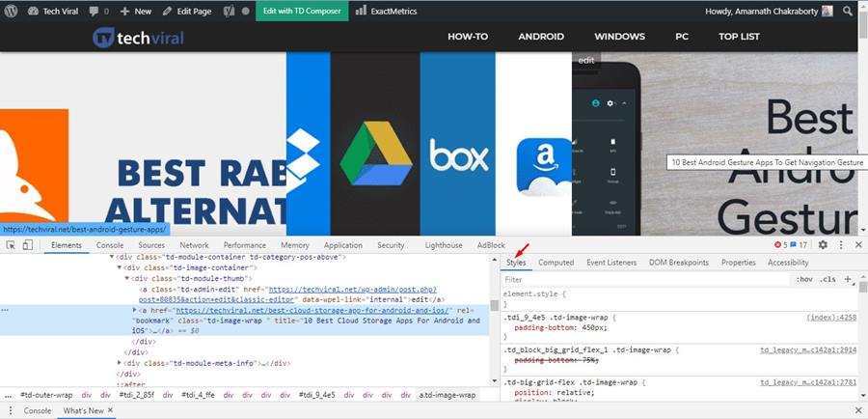Open the Tech Viral dashboard link
Image resolution: width=868 pixels, height=419 pixels.
click(53, 11)
